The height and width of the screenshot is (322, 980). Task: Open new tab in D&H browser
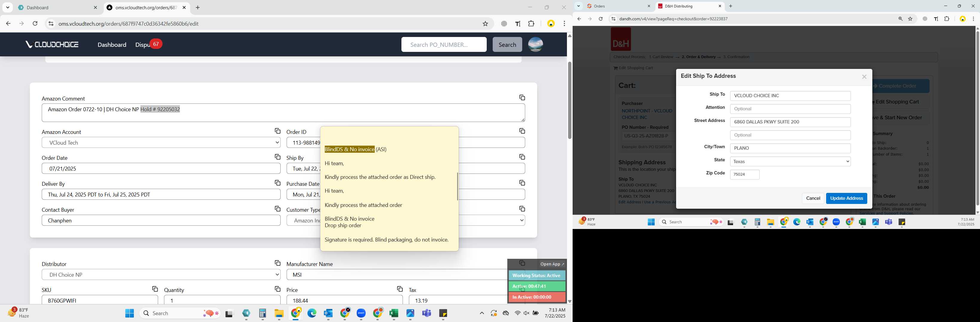coord(730,6)
